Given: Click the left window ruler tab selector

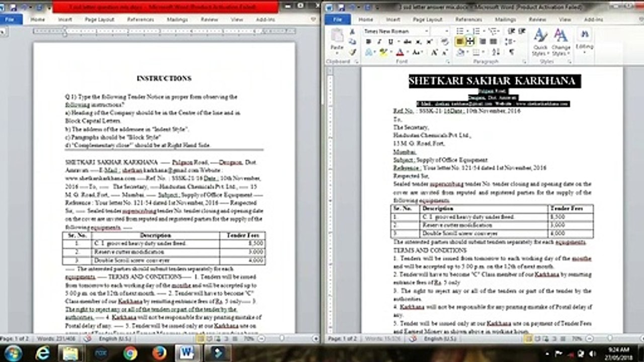Looking at the screenshot, I should (x=3, y=31).
